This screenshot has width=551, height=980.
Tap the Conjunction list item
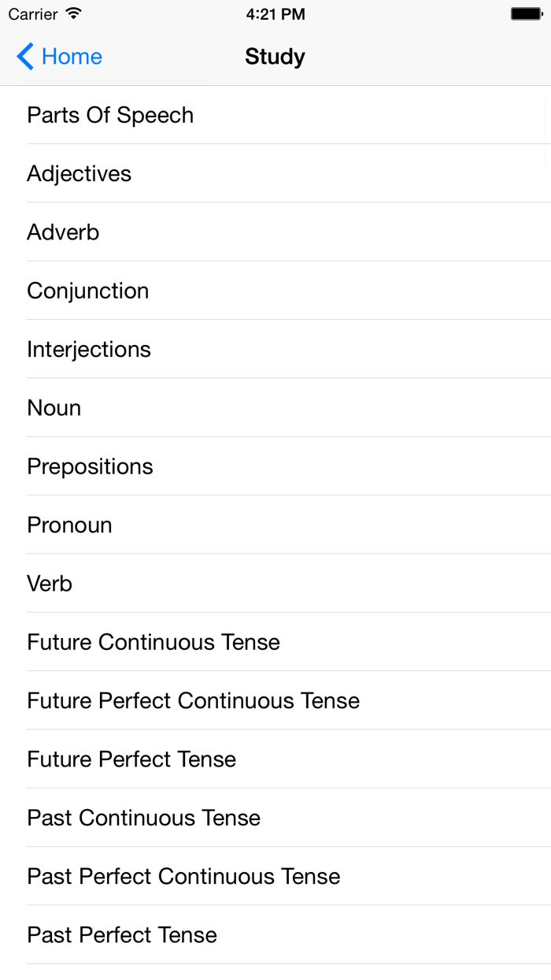(x=87, y=291)
